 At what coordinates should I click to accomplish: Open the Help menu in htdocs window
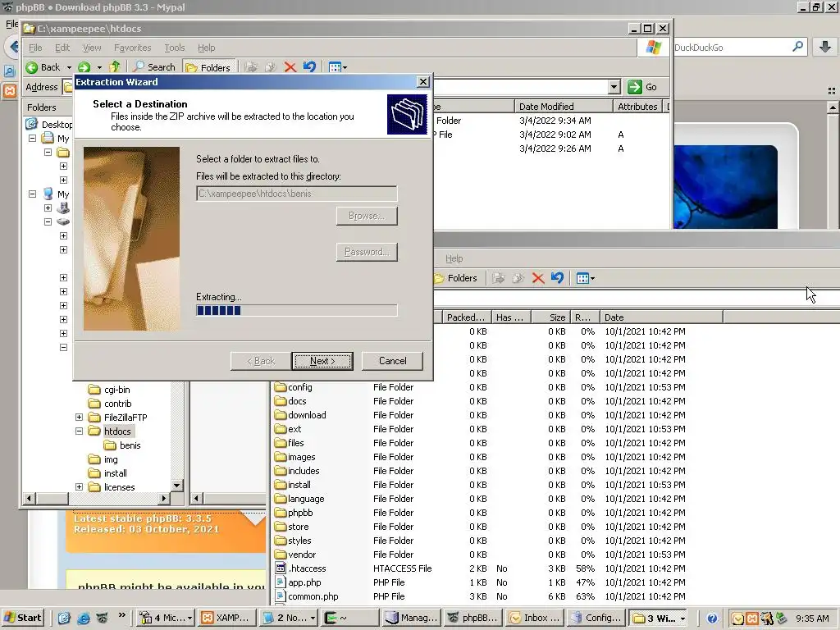coord(206,48)
